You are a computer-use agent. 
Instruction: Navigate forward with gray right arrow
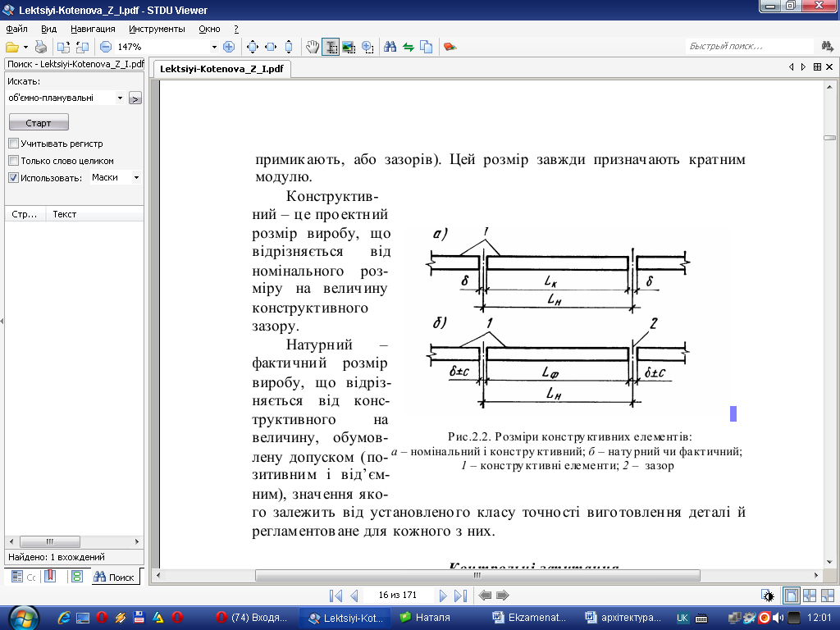503,596
